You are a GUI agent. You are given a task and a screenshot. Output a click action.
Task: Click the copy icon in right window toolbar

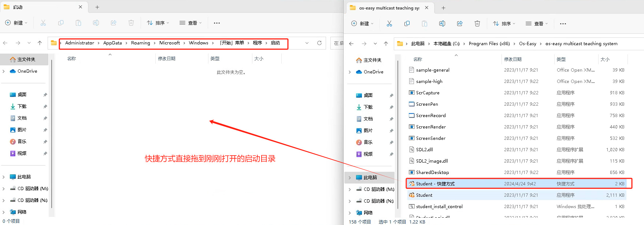pyautogui.click(x=407, y=23)
